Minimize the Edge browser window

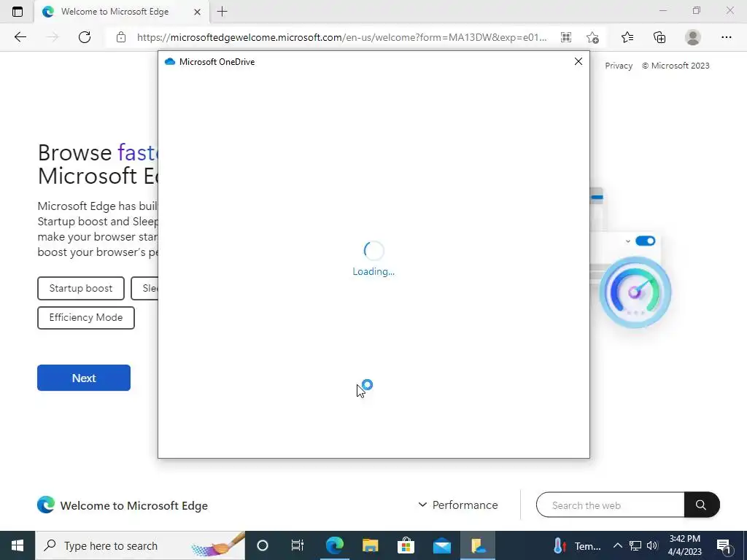(662, 10)
